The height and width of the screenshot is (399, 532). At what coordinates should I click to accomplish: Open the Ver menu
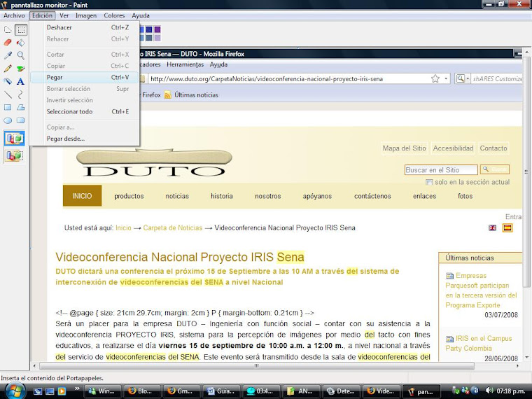[x=64, y=15]
